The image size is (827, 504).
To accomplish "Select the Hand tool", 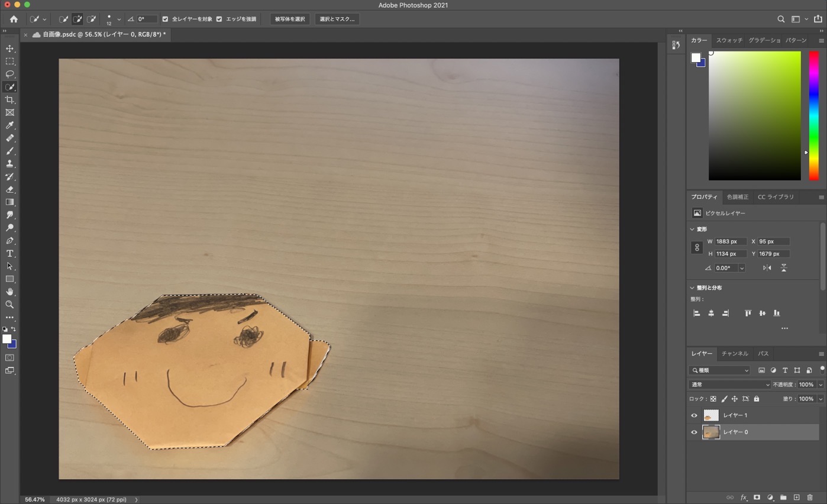I will pyautogui.click(x=9, y=292).
